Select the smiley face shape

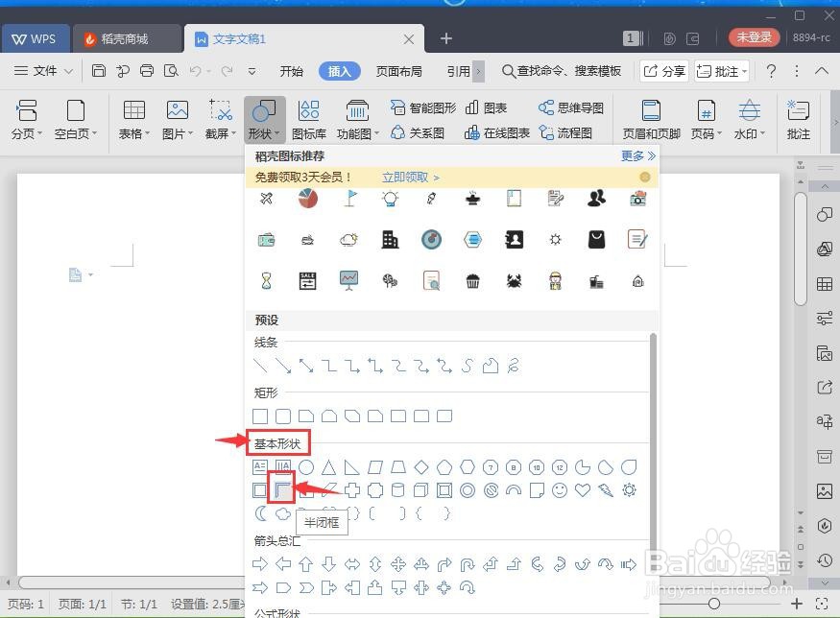click(560, 490)
